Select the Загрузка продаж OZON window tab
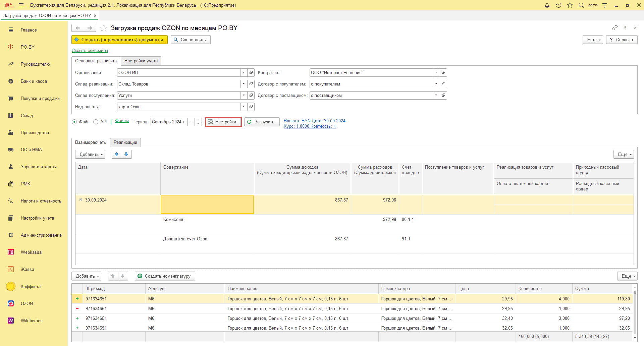Image resolution: width=644 pixels, height=346 pixels. pos(47,15)
